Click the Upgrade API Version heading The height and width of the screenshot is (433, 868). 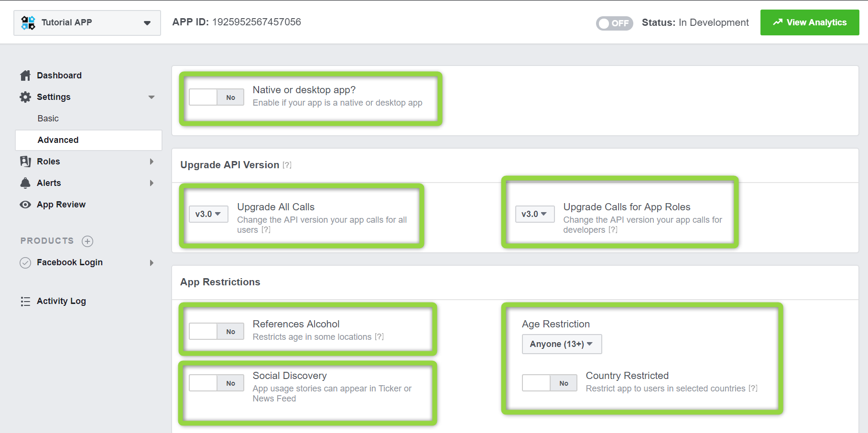coord(230,165)
